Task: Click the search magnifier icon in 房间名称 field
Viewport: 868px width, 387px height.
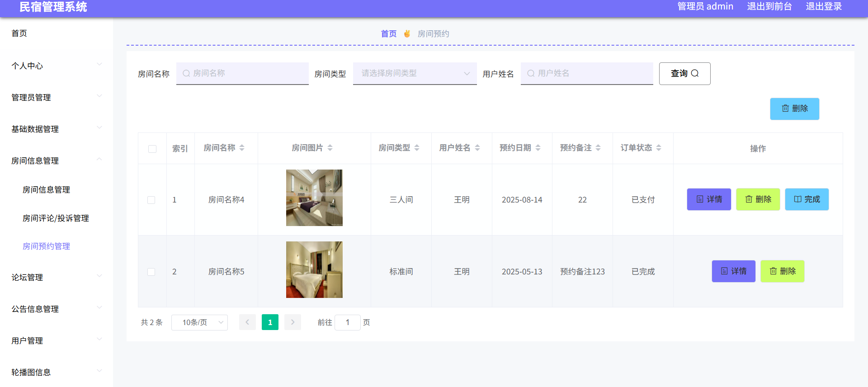Action: tap(186, 73)
